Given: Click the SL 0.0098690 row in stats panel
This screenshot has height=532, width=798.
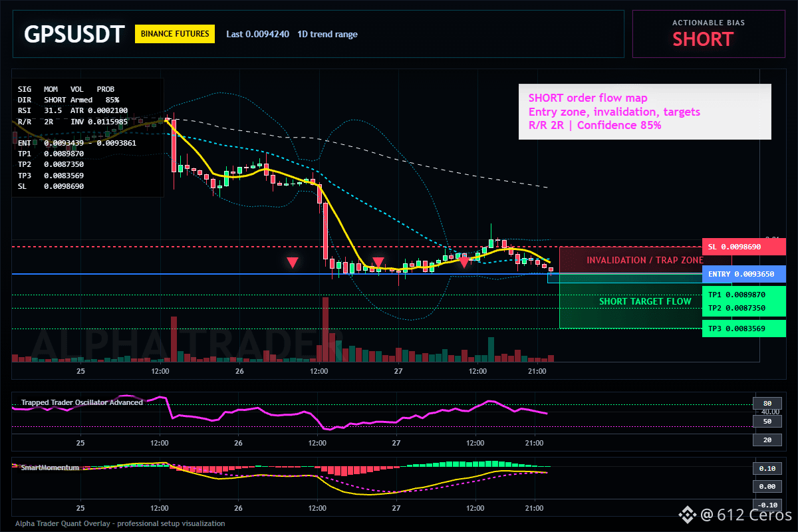Looking at the screenshot, I should [x=51, y=186].
